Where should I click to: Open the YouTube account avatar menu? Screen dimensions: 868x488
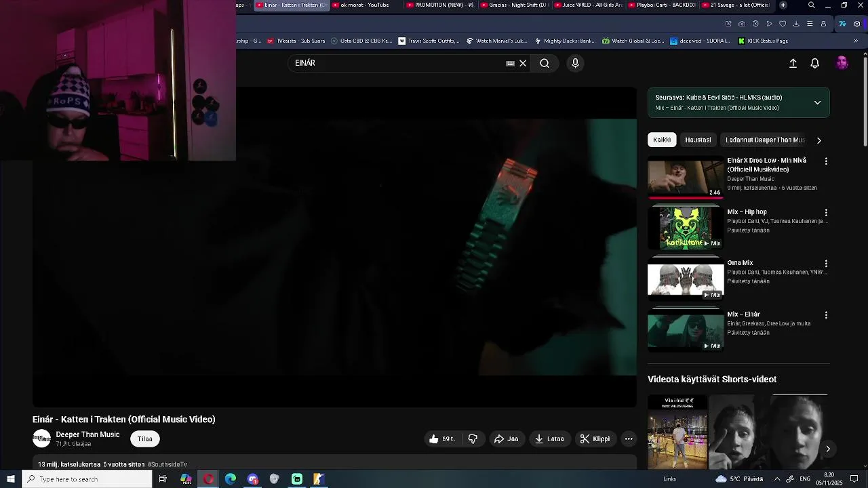842,63
